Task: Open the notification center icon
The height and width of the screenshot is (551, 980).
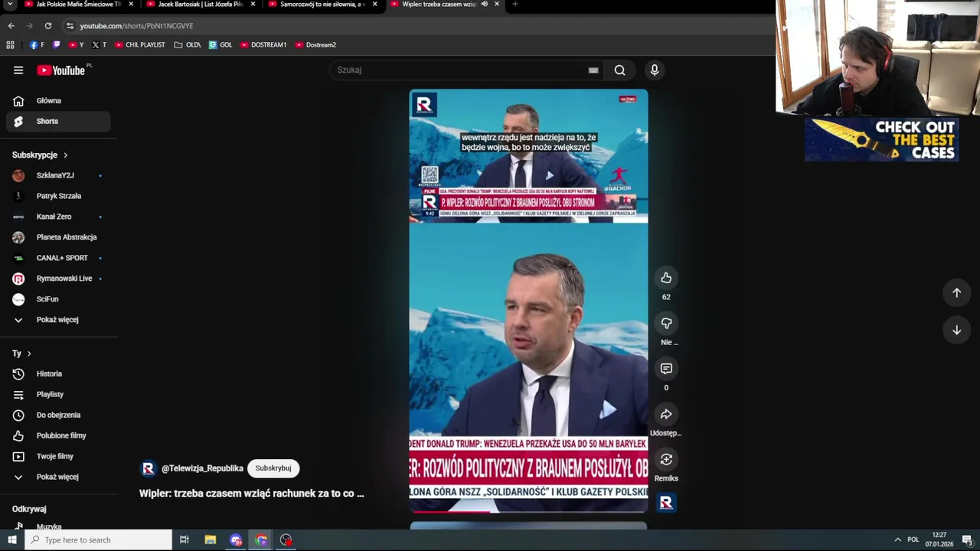Action: (x=967, y=540)
